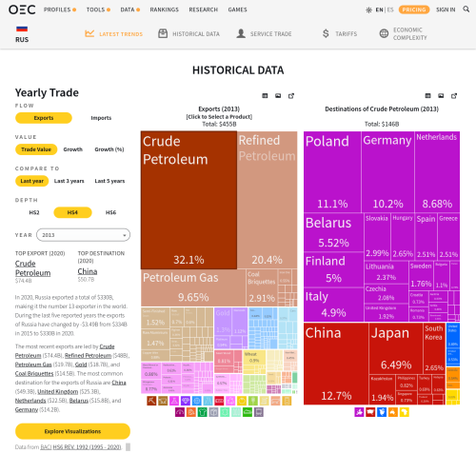This screenshot has width=476, height=454.
Task: Filter by Africa continent legend icon
Action: point(405,412)
